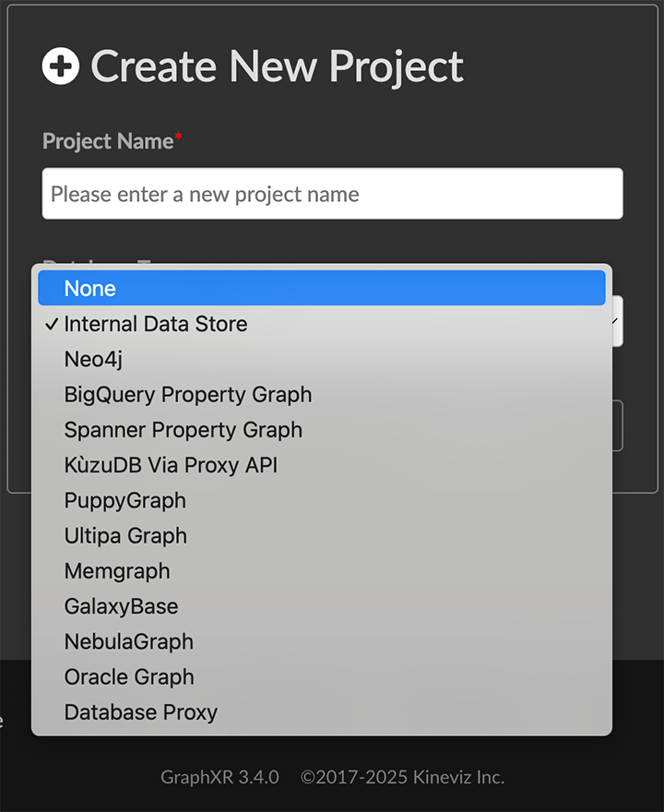Select GalaxyBase option
Screen dimensions: 664x812
coord(121,606)
